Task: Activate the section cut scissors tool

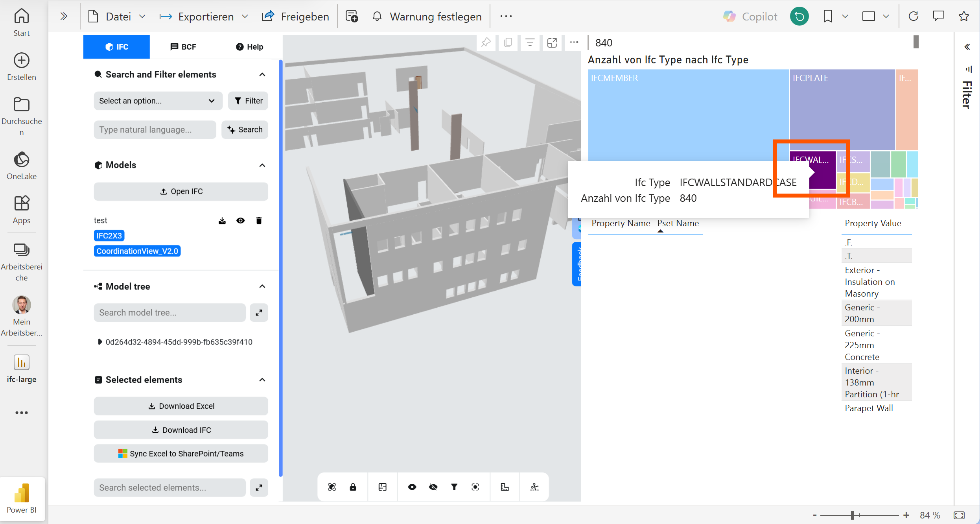Action: (534, 487)
